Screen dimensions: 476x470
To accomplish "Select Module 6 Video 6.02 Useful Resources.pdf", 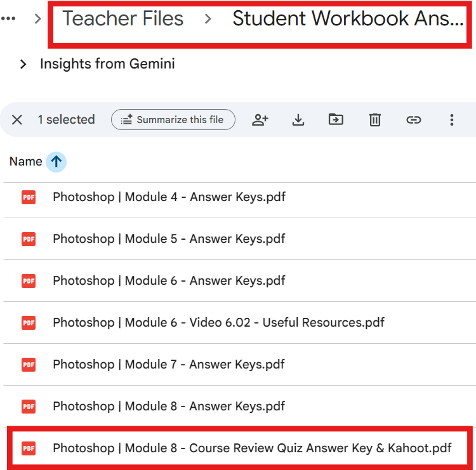I will [218, 323].
